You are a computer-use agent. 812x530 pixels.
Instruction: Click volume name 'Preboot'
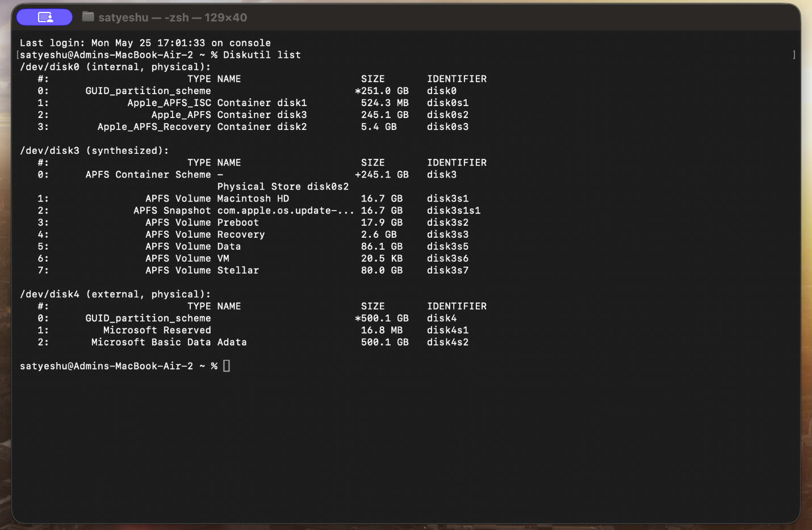(x=238, y=222)
